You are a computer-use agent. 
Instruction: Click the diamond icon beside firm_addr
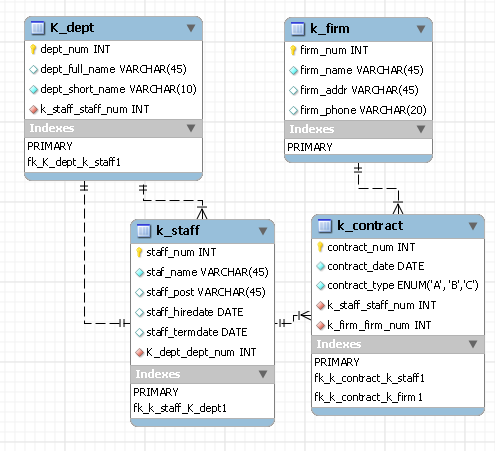tap(293, 90)
